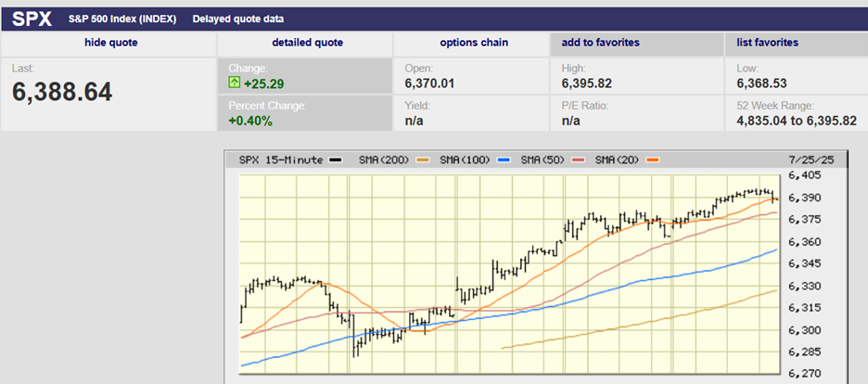Image resolution: width=868 pixels, height=384 pixels.
Task: Click the Open: field label
Action: coord(418,69)
